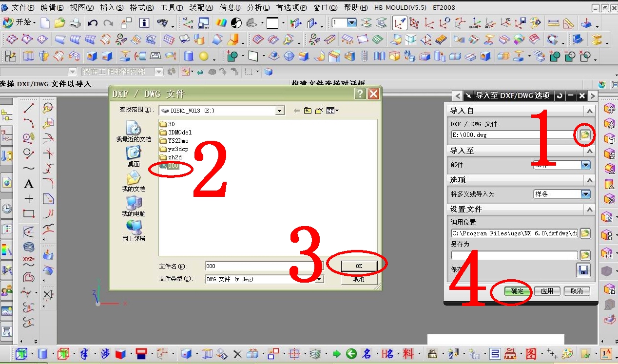The image size is (618, 364).
Task: Click the Undo arrow icon
Action: [x=93, y=23]
